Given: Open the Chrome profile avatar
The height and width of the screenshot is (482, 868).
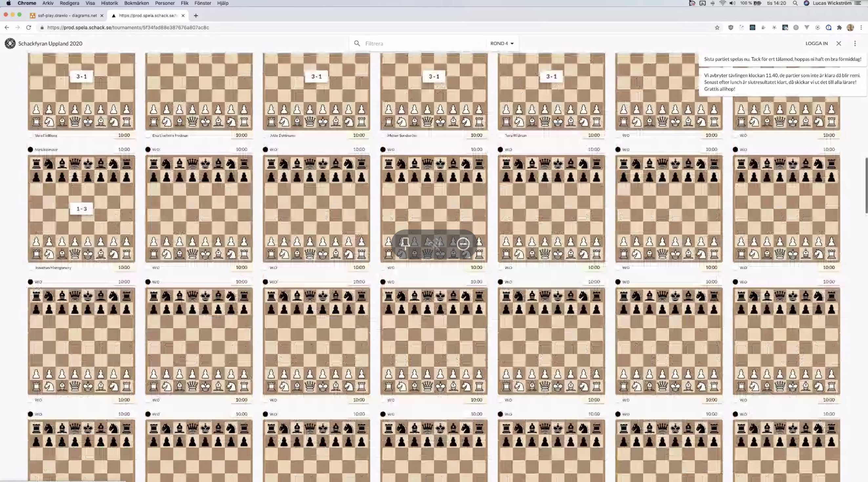Looking at the screenshot, I should point(850,28).
